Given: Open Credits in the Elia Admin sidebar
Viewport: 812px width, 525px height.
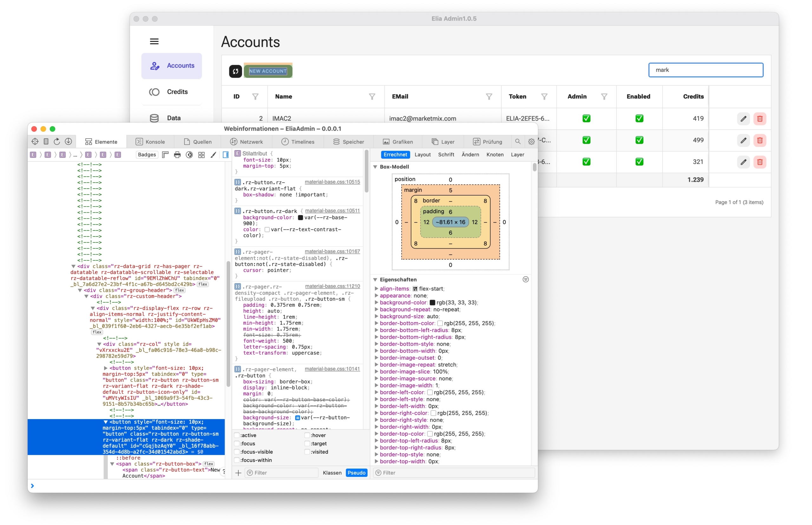Looking at the screenshot, I should pyautogui.click(x=172, y=92).
